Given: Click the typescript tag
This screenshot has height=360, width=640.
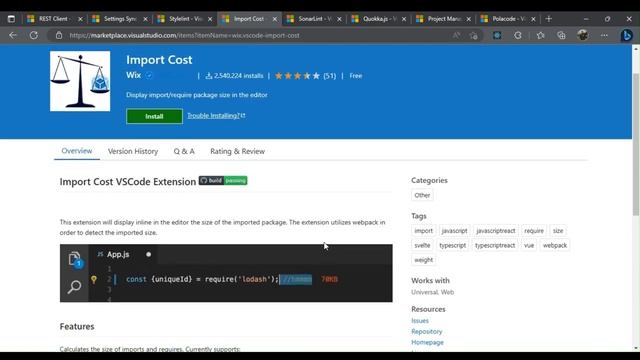Looking at the screenshot, I should point(452,245).
